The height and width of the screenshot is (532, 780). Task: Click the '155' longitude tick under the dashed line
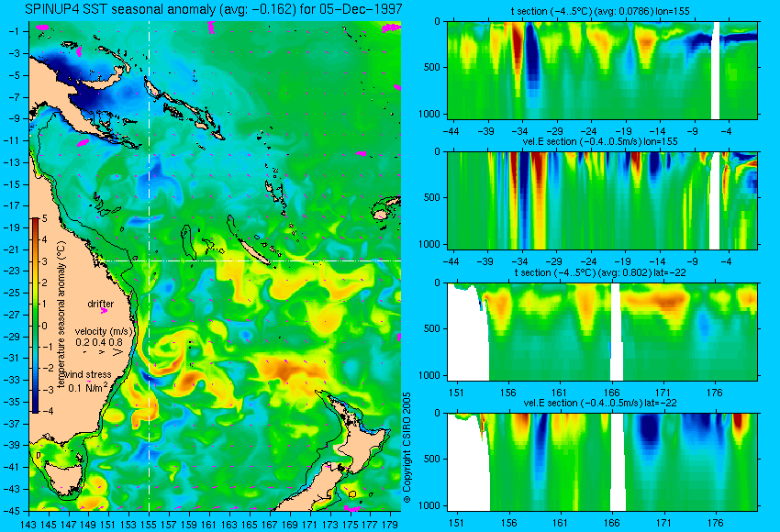pos(149,524)
